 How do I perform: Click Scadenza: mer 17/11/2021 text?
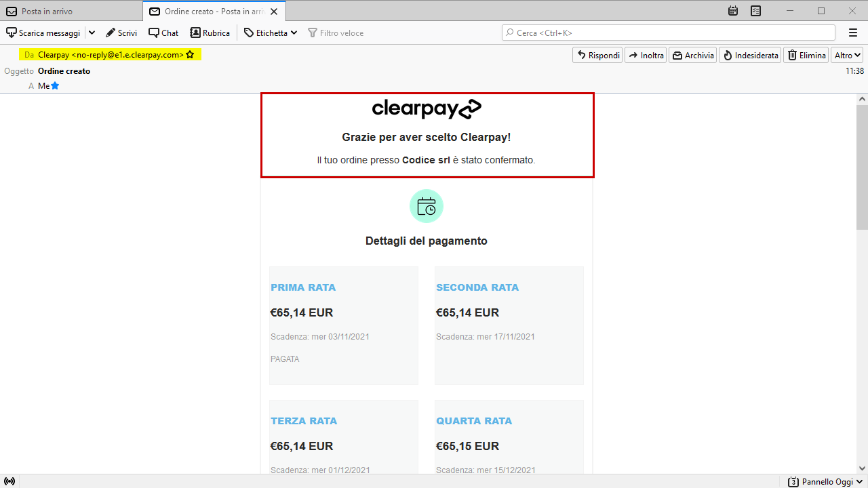pos(486,337)
